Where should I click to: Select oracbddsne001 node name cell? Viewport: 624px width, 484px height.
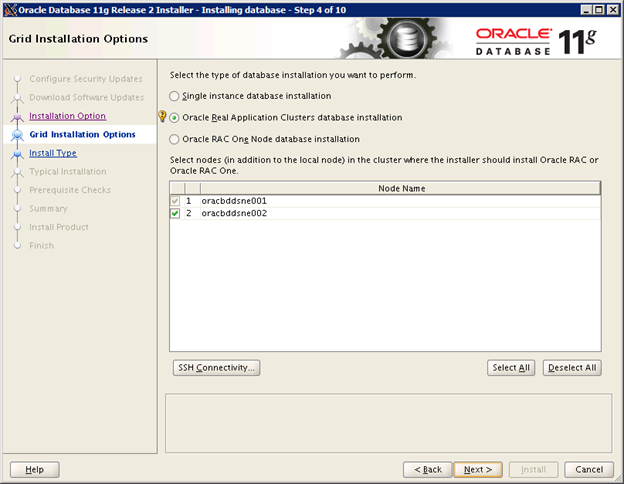point(401,201)
